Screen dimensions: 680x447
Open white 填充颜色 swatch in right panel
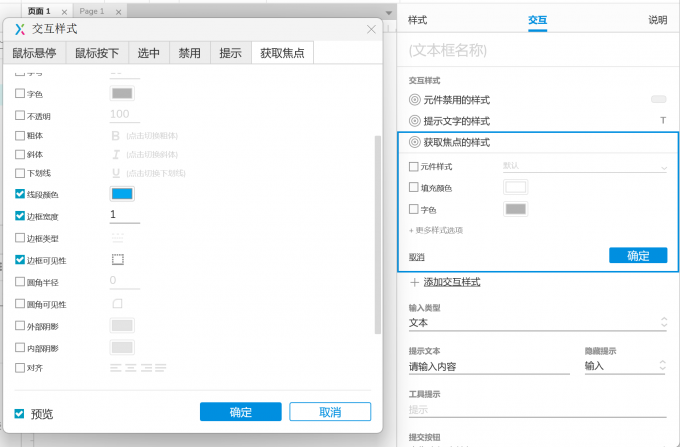[x=516, y=187]
